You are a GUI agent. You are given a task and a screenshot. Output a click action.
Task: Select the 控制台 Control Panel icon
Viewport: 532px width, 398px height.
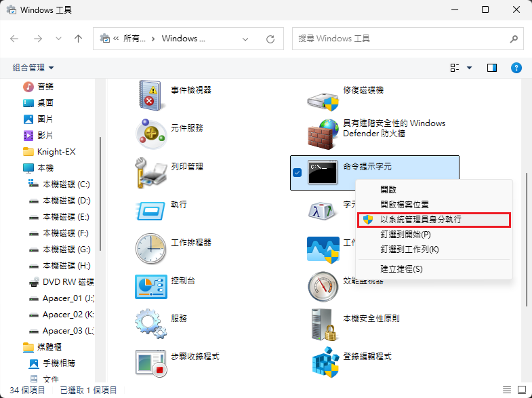point(151,287)
